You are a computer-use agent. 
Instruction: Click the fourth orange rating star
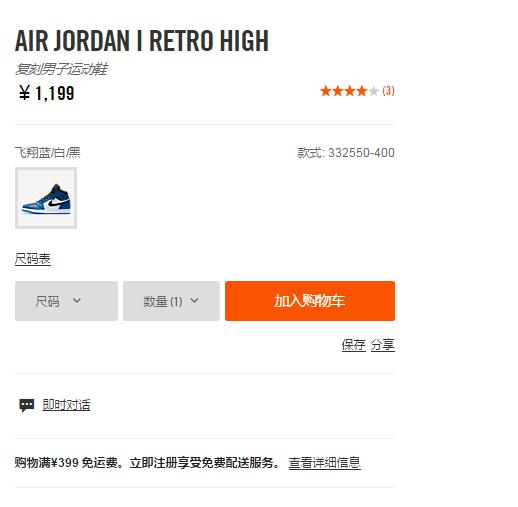coord(361,91)
